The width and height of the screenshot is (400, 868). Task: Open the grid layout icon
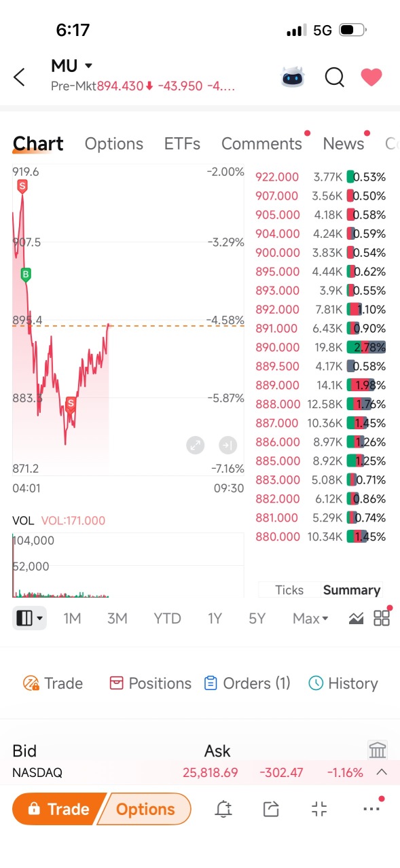coord(382,618)
